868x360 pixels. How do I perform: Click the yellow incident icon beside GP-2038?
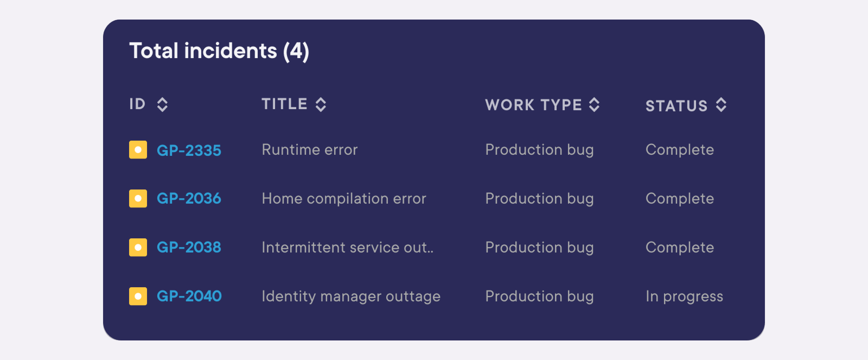pyautogui.click(x=138, y=247)
